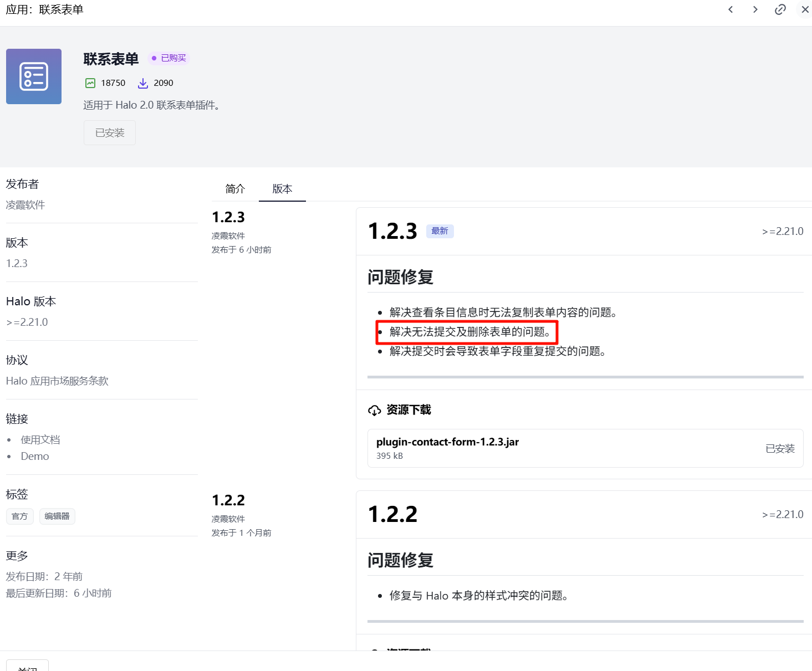Click 发布于 1 个月前 text
The height and width of the screenshot is (671, 812).
(x=242, y=533)
